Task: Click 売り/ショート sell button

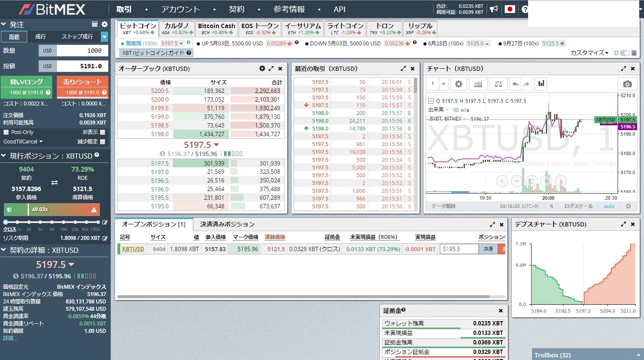Action: (82, 87)
